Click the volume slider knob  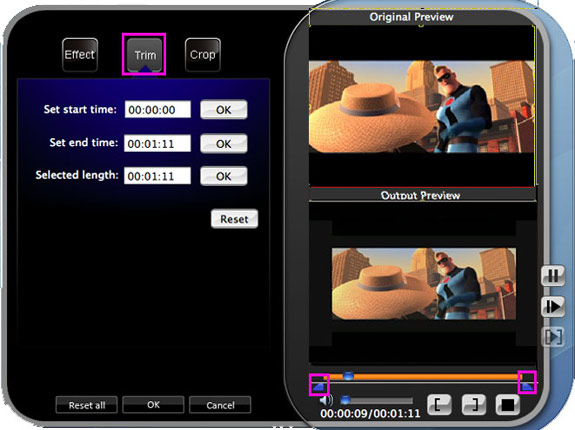[x=345, y=400]
